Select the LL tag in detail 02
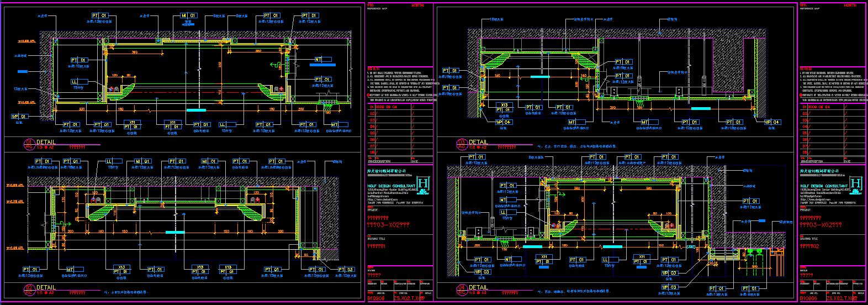 tap(114, 161)
